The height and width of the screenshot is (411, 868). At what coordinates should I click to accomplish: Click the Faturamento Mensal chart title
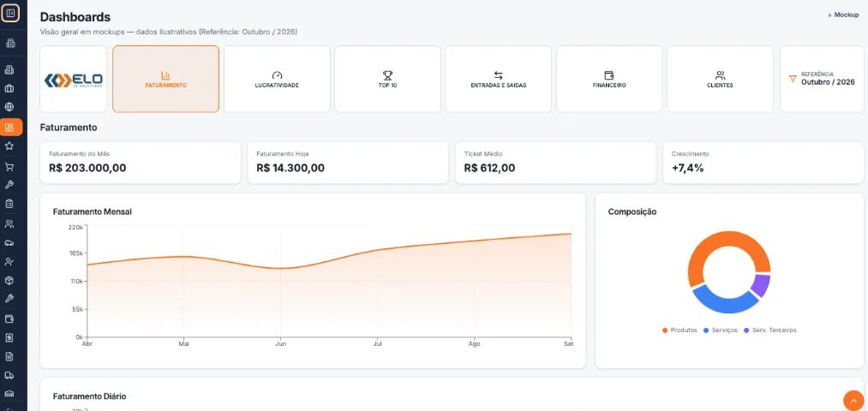(92, 211)
